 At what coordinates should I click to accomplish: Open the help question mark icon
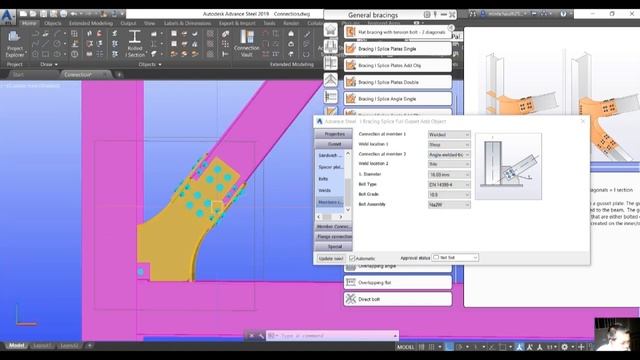(563, 14)
